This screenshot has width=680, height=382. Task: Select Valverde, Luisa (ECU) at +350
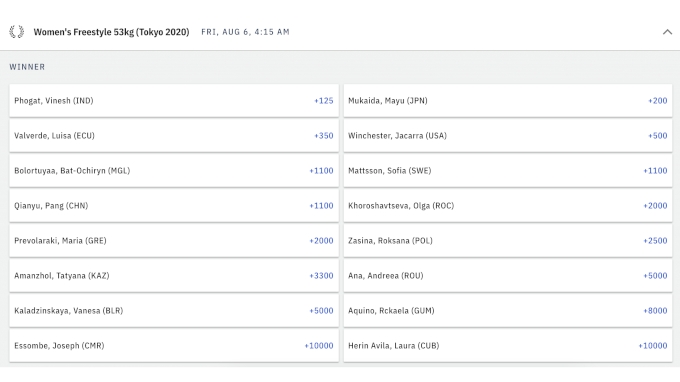pos(174,136)
